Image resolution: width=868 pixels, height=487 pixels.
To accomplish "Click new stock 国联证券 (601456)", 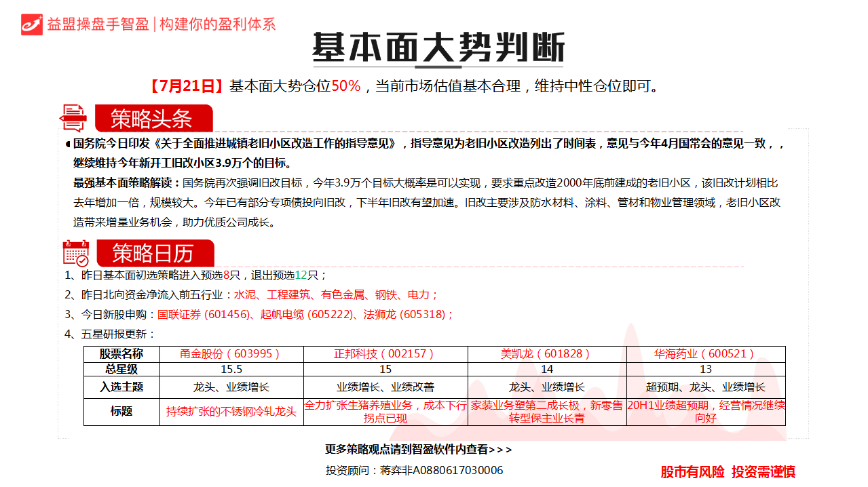I will (197, 315).
